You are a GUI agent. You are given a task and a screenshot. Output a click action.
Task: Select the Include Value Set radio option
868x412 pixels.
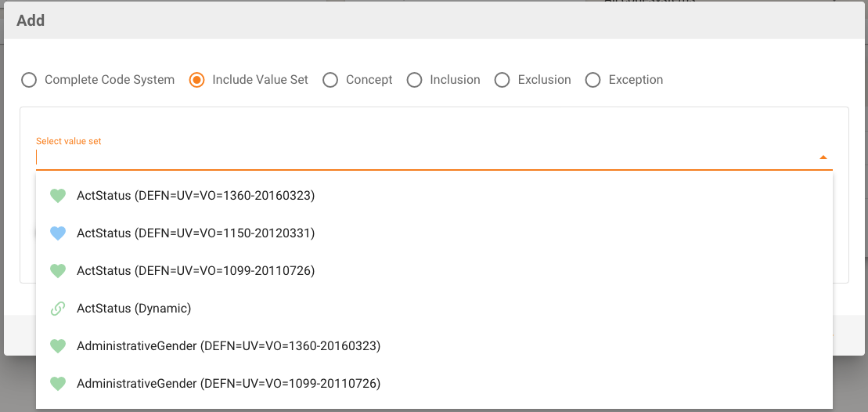tap(197, 80)
